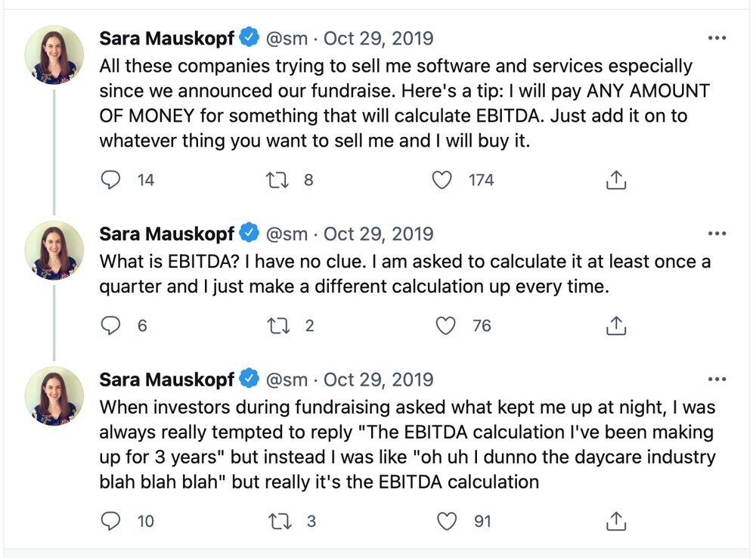
Task: Open more options on the second tweet
Action: coord(717,234)
